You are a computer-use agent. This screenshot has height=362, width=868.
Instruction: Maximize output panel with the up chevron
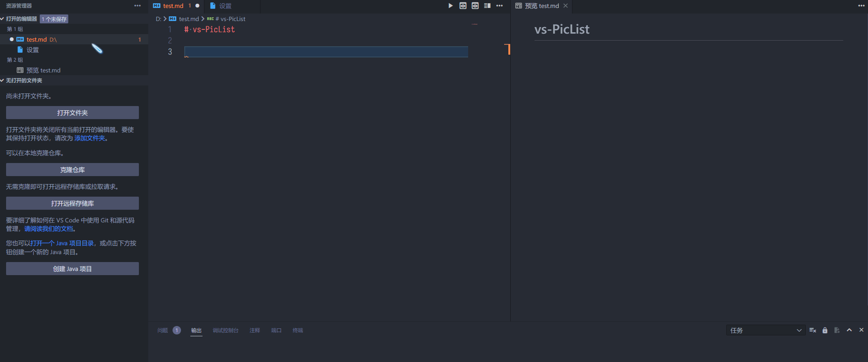[849, 330]
